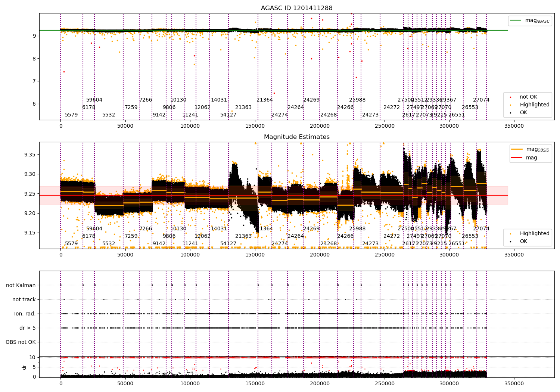Click the 'AGASC ID 1201411288' plot title

[x=297, y=8]
